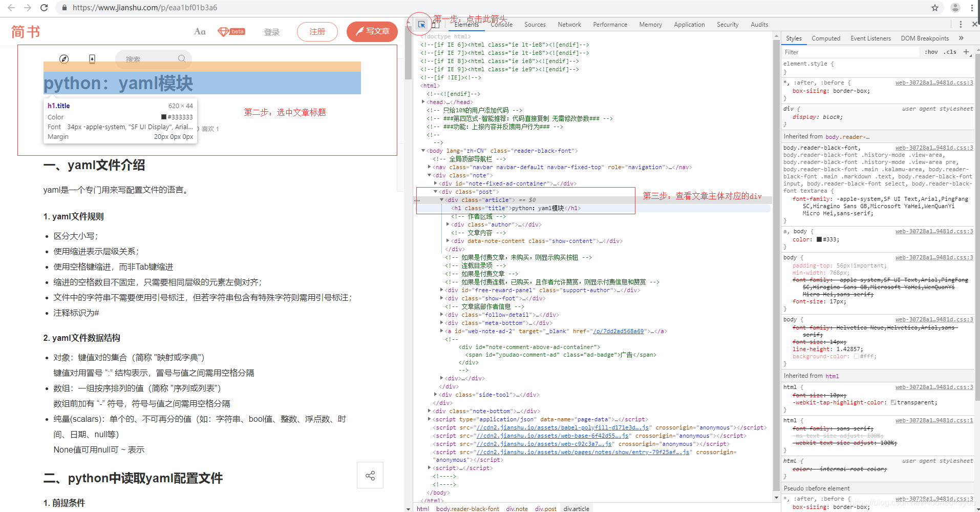
Task: Switch to the Console tab
Action: click(501, 25)
